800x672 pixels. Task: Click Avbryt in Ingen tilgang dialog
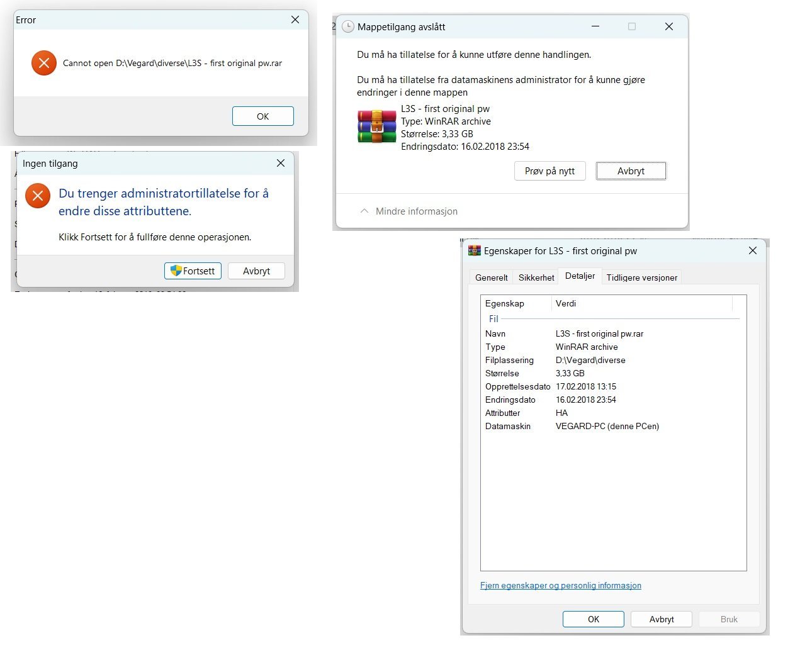click(256, 271)
